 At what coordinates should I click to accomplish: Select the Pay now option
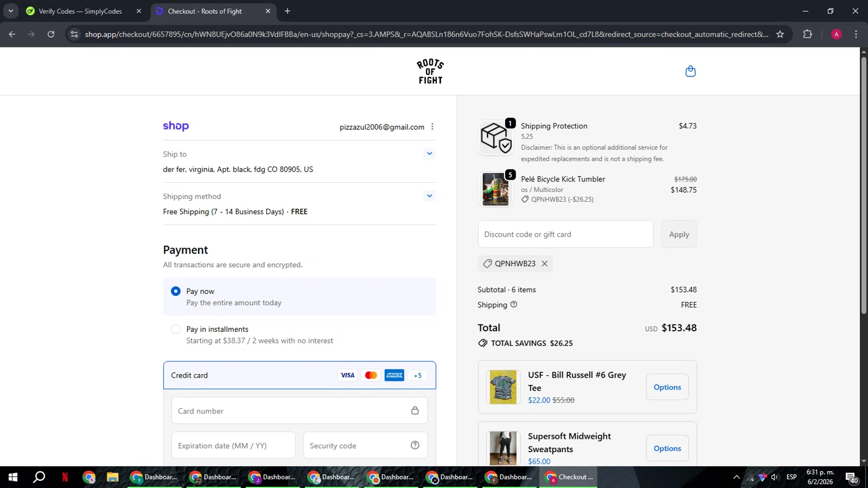176,291
